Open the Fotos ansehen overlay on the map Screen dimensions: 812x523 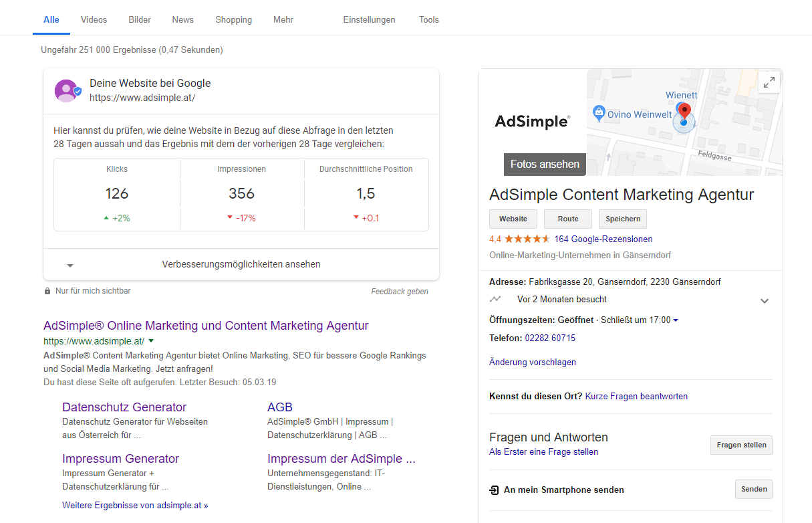click(x=544, y=164)
